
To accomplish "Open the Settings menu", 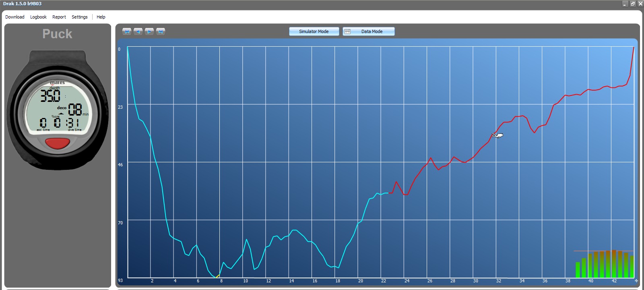I will click(x=80, y=17).
